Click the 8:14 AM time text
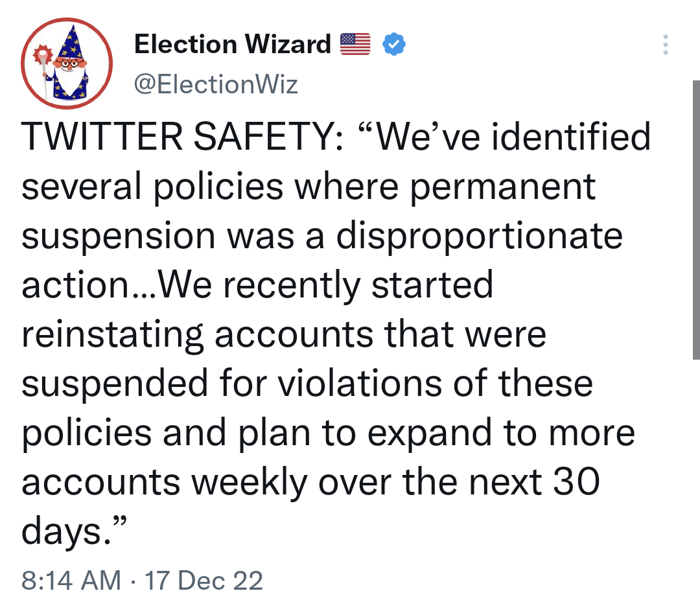 click(x=71, y=580)
